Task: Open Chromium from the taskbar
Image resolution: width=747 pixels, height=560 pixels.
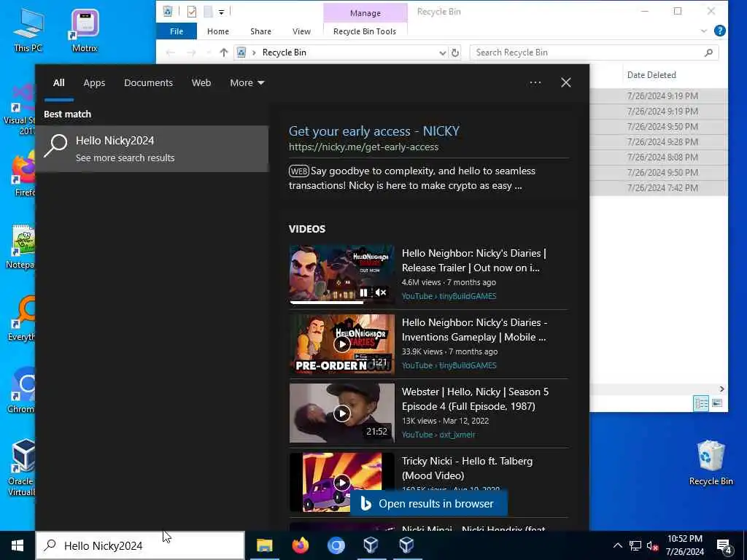Action: [336, 545]
